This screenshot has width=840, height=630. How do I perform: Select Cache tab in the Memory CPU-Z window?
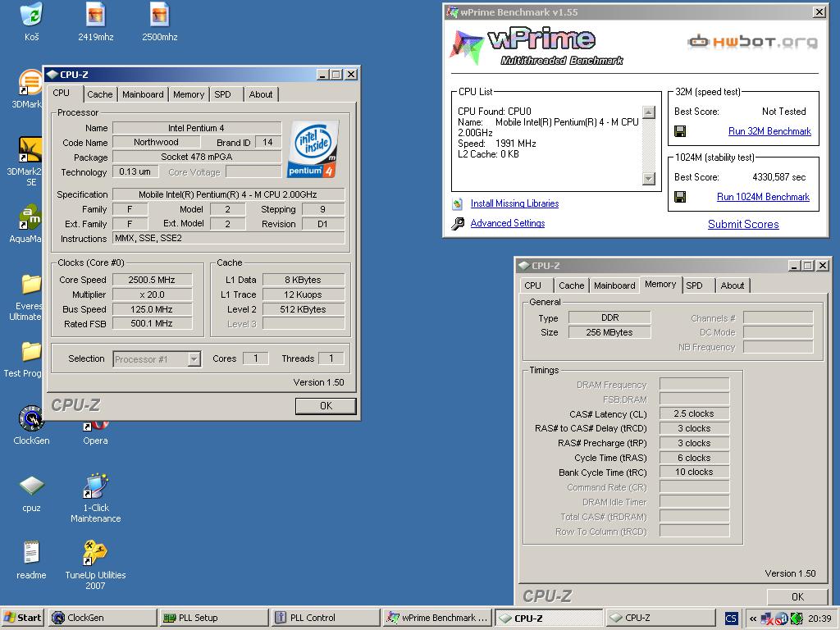point(572,285)
